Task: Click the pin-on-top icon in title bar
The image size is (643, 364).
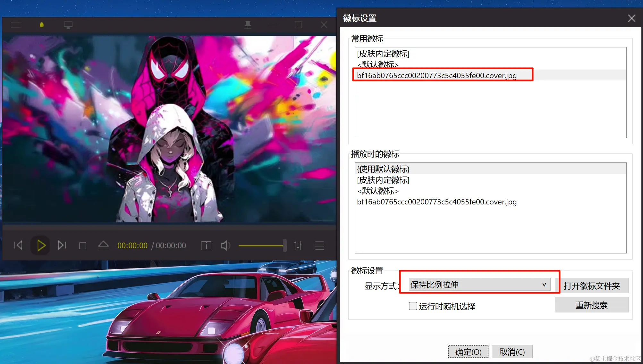Action: click(x=248, y=25)
